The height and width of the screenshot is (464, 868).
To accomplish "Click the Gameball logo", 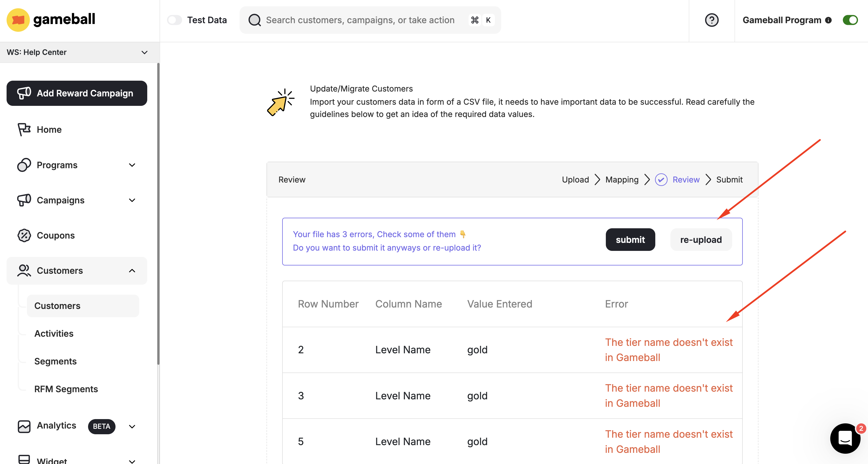I will 51,20.
